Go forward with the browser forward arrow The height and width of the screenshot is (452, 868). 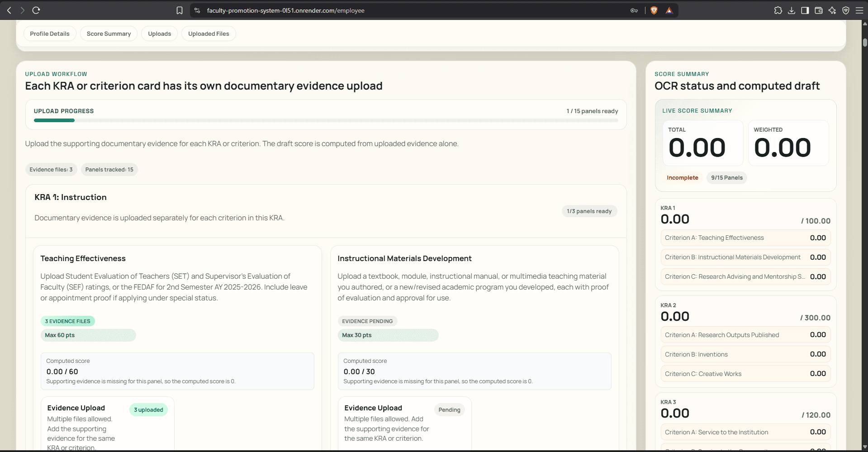[x=22, y=10]
